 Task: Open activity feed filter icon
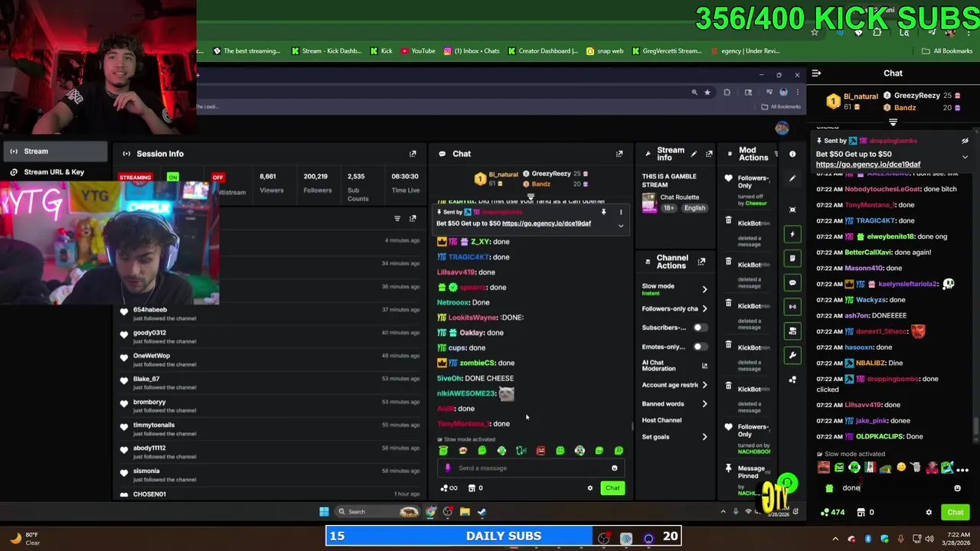point(397,219)
